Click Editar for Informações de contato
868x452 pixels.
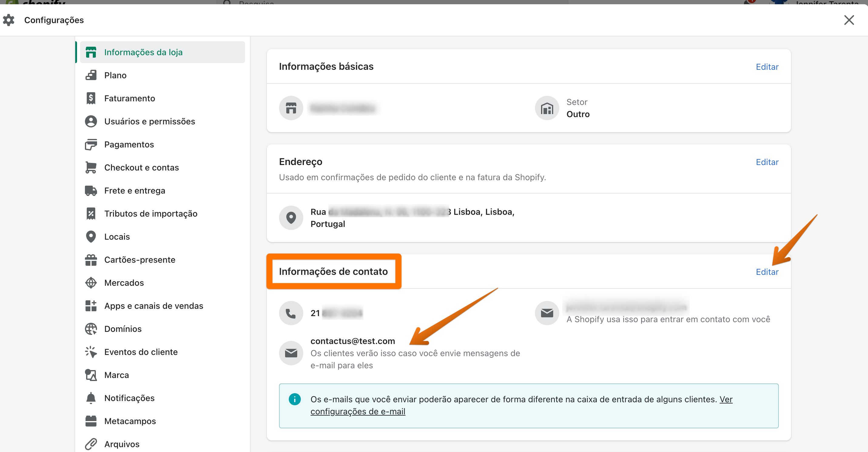coord(767,272)
